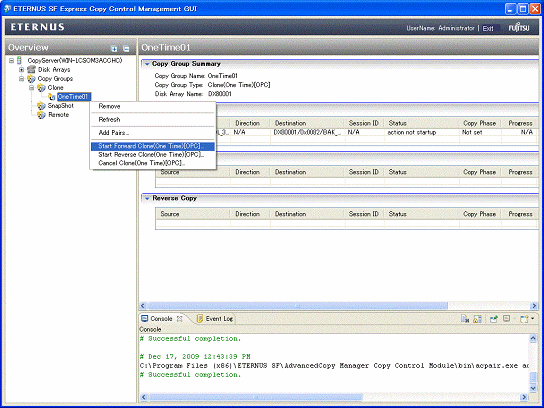
Task: Click the Display Selected Console icon
Action: click(507, 318)
